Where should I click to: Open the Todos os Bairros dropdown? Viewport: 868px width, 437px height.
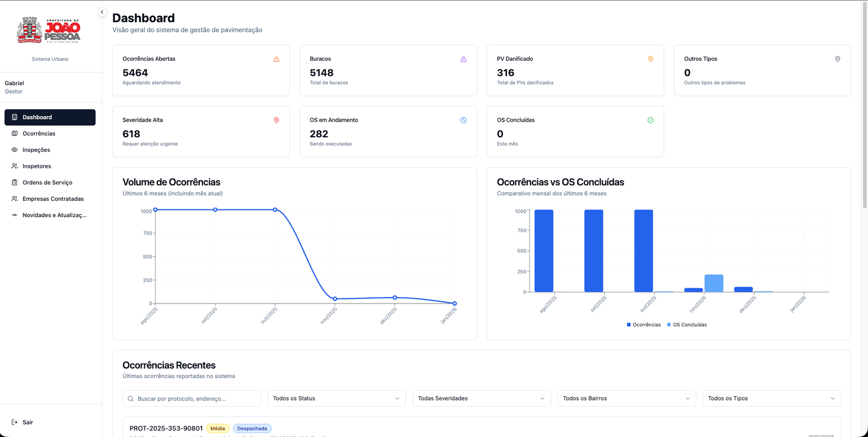627,398
